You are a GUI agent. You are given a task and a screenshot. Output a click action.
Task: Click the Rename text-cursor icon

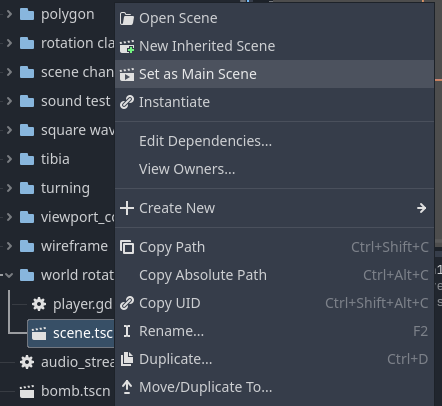[x=127, y=331]
